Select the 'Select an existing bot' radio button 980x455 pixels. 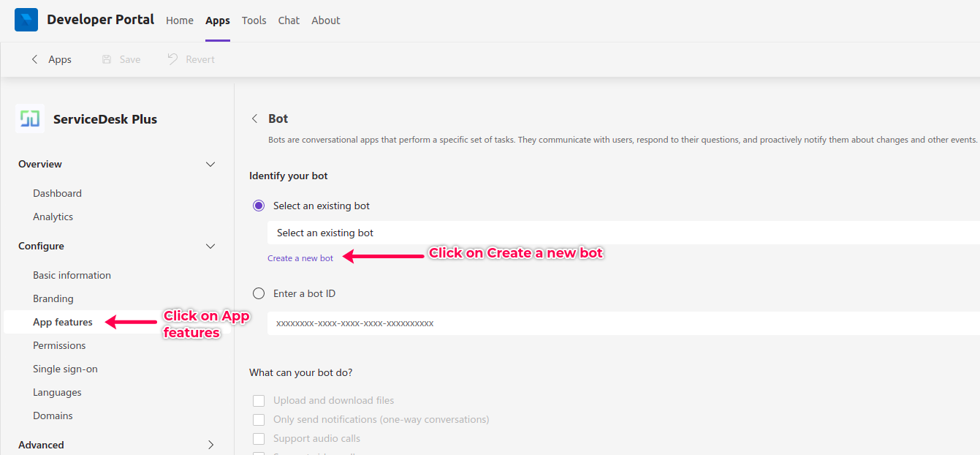click(x=259, y=206)
